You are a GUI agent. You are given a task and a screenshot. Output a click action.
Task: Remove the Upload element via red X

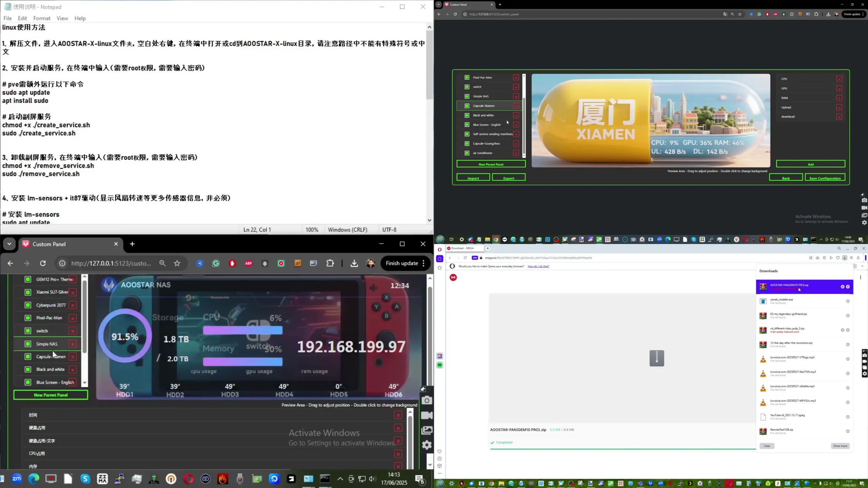[x=839, y=107]
